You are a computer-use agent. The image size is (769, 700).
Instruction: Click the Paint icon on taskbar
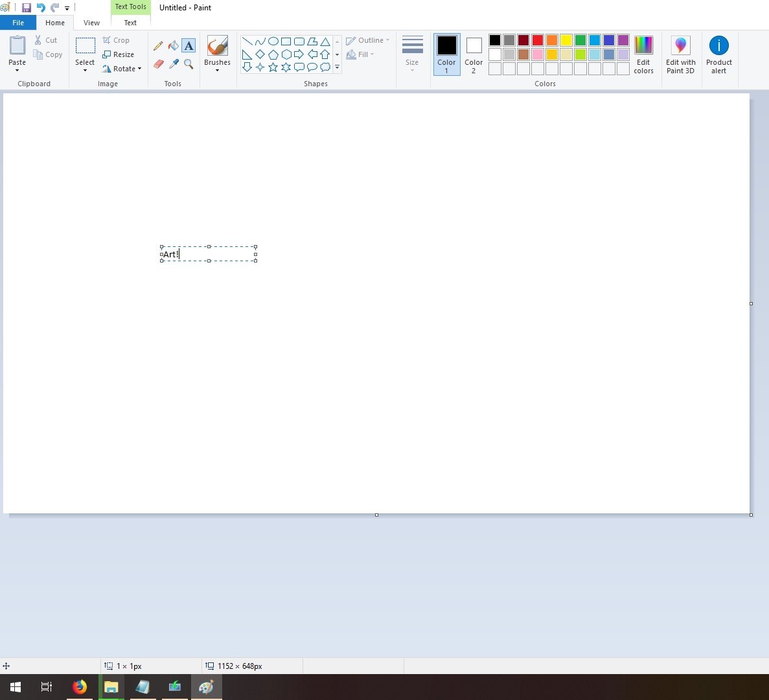(x=206, y=687)
